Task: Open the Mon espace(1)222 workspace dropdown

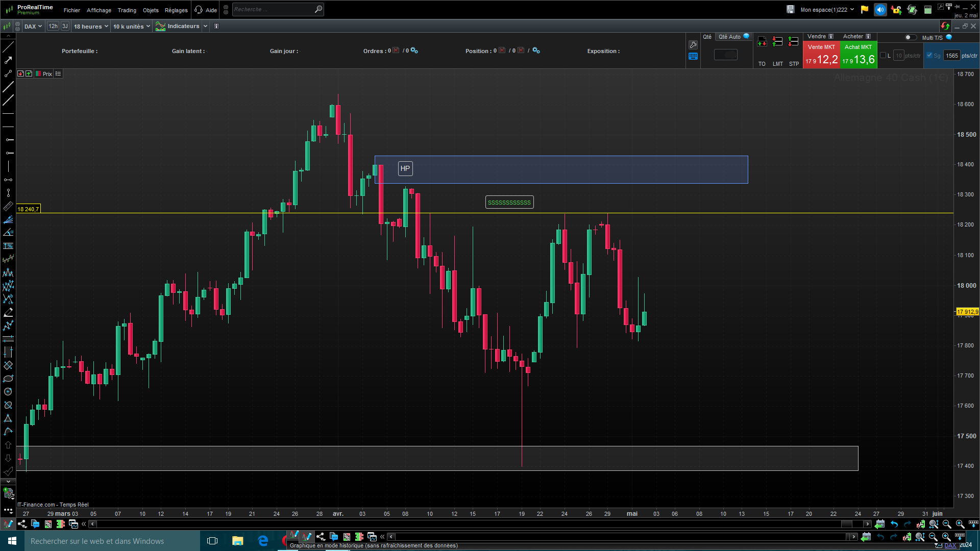Action: point(827,10)
